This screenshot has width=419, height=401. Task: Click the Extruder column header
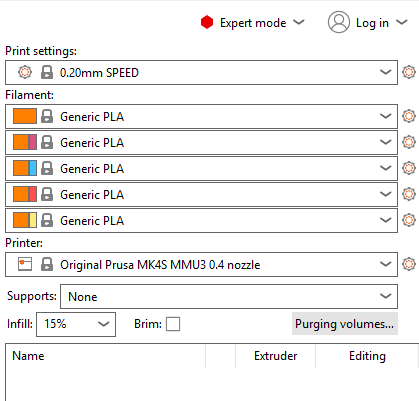275,356
